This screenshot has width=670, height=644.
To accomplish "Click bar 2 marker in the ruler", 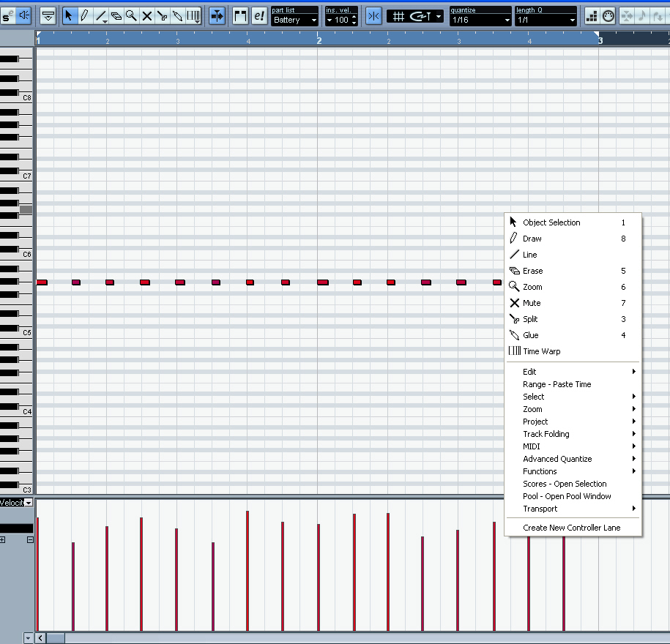I will (319, 40).
